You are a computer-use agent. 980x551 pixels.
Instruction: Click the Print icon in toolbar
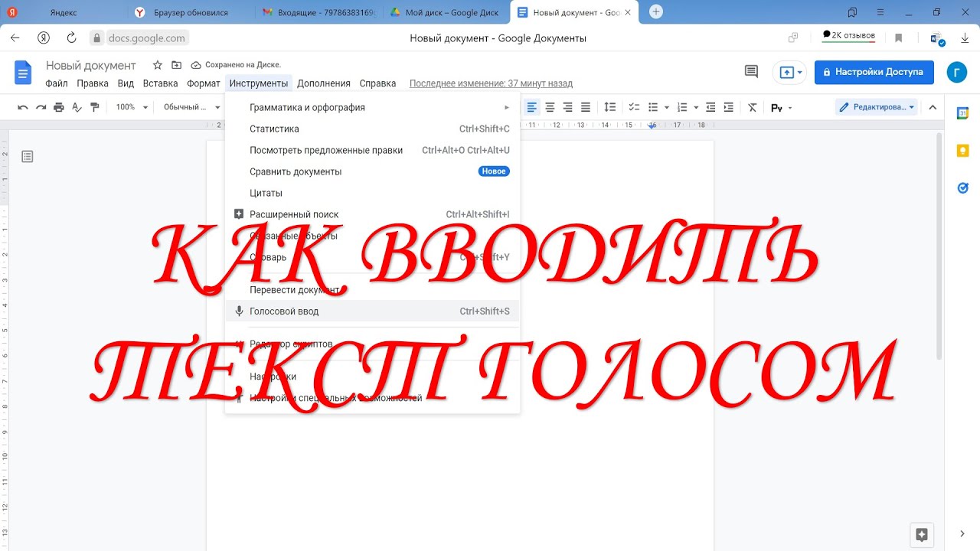click(x=59, y=107)
